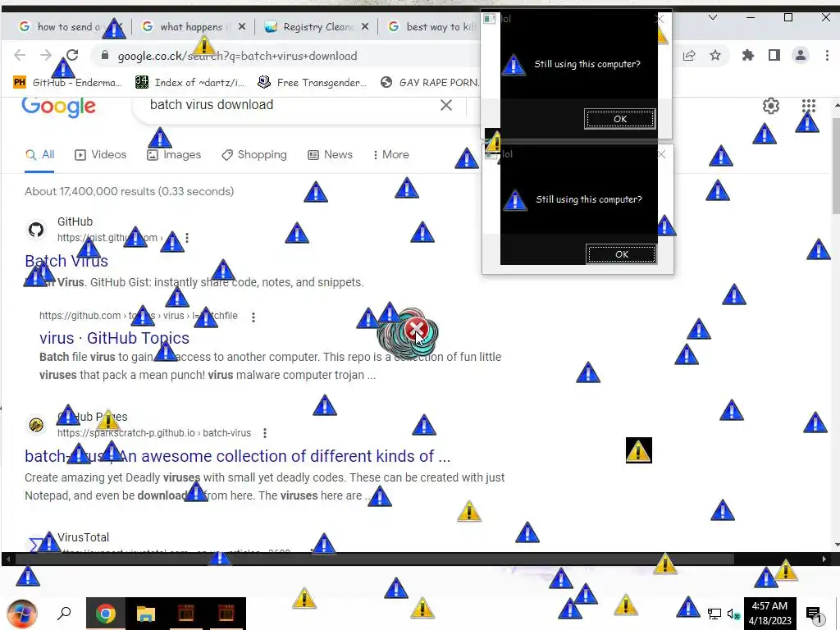Click the Google logo
The height and width of the screenshot is (630, 840).
[59, 106]
